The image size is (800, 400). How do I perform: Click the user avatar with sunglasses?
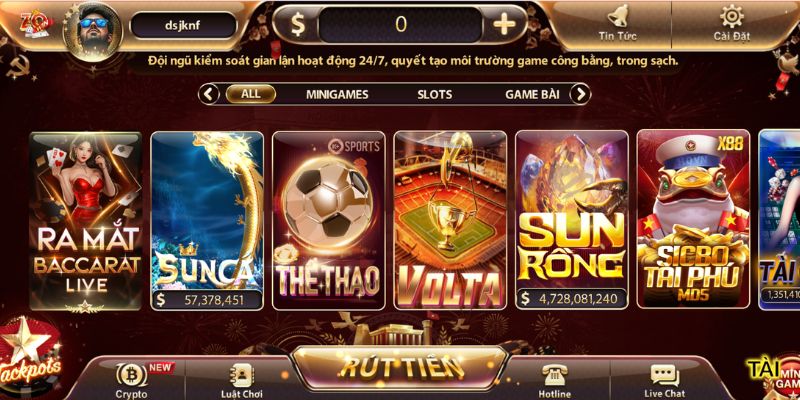(92, 31)
